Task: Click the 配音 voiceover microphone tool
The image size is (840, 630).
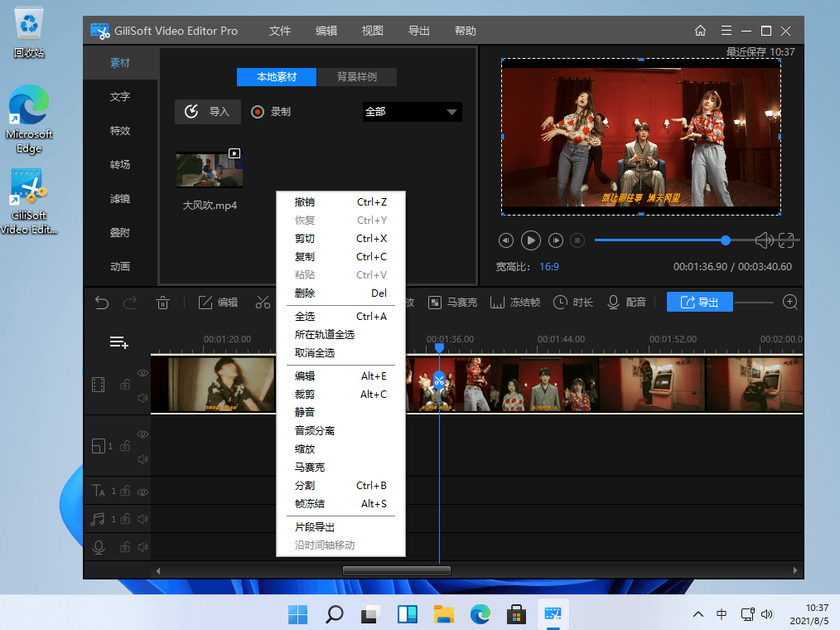Action: click(626, 303)
